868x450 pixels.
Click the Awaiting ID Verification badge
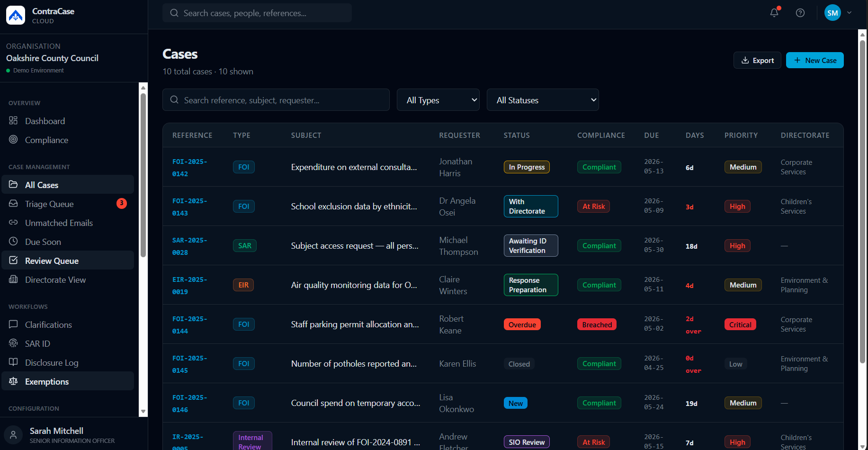point(531,246)
